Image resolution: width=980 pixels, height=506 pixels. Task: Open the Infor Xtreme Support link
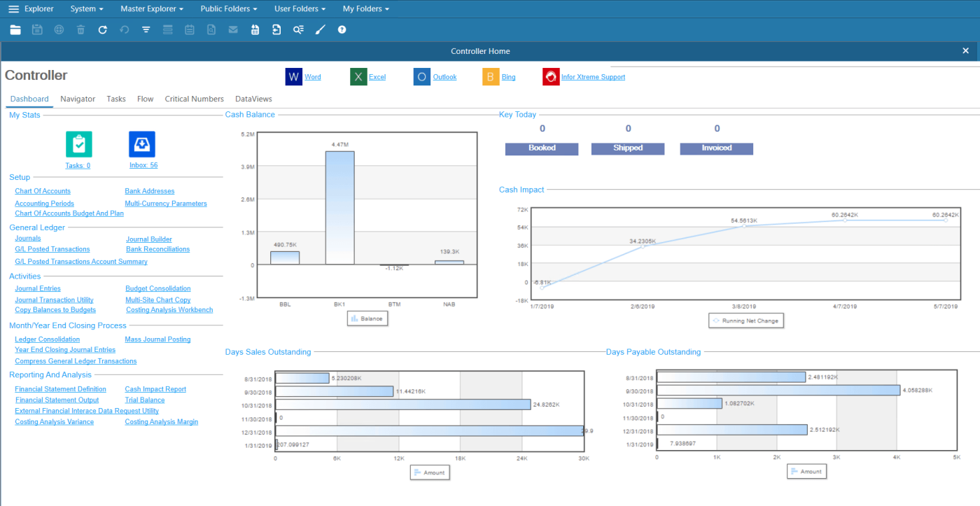(x=593, y=77)
